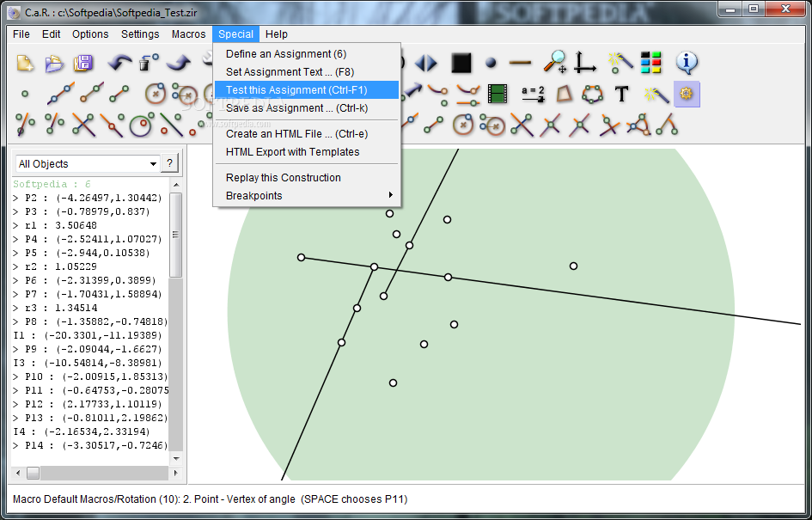812x520 pixels.
Task: Open the Help menu
Action: [x=277, y=34]
